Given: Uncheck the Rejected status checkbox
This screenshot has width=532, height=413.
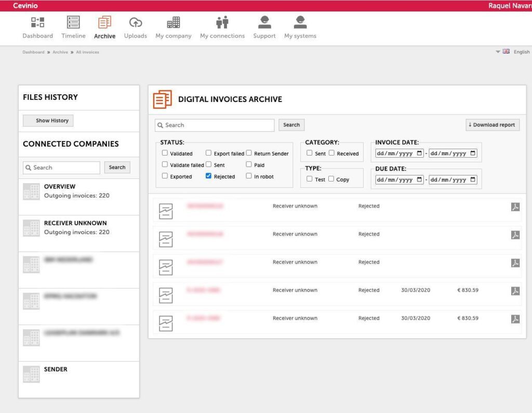Looking at the screenshot, I should (x=209, y=176).
